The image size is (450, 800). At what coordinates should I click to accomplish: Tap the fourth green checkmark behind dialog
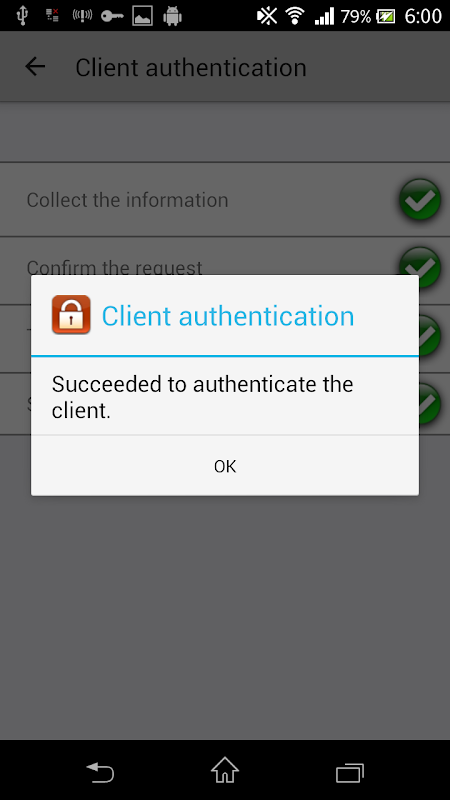click(x=430, y=404)
